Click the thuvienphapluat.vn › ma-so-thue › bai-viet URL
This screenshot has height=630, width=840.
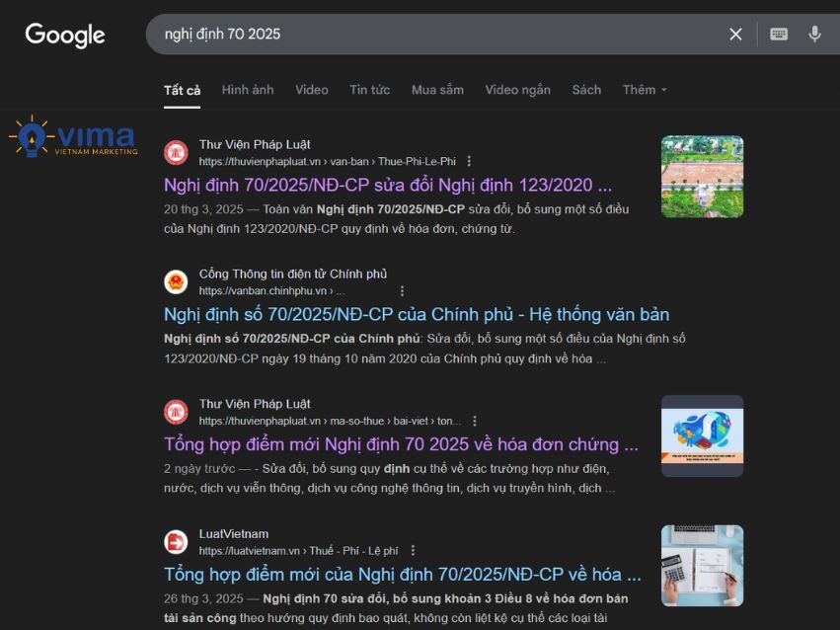[330, 421]
